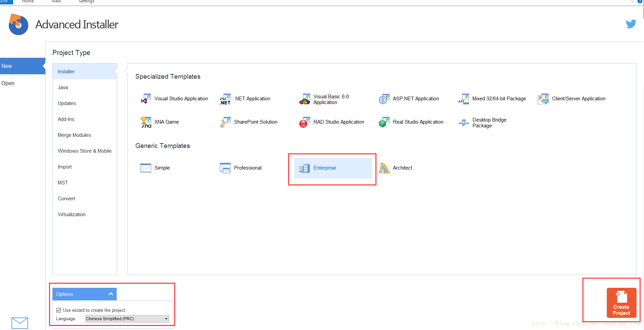The image size is (644, 330).
Task: Toggle Use wizard to create the project
Action: click(59, 310)
